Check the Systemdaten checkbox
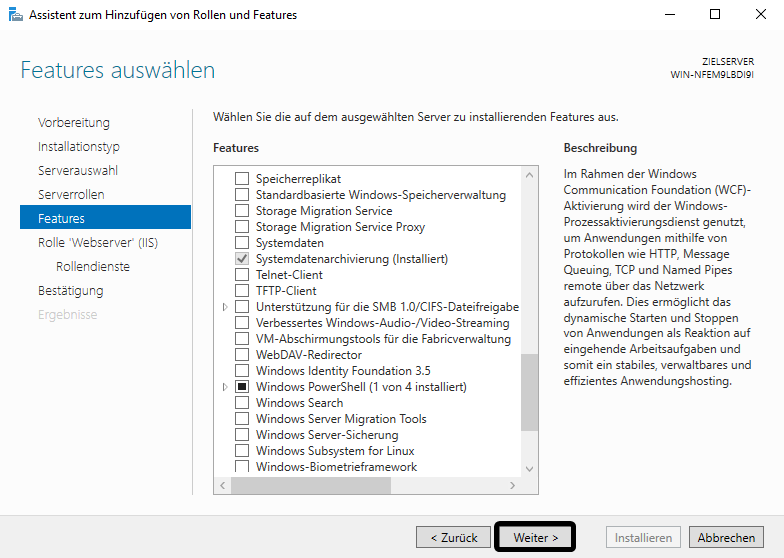This screenshot has width=784, height=558. pos(242,242)
